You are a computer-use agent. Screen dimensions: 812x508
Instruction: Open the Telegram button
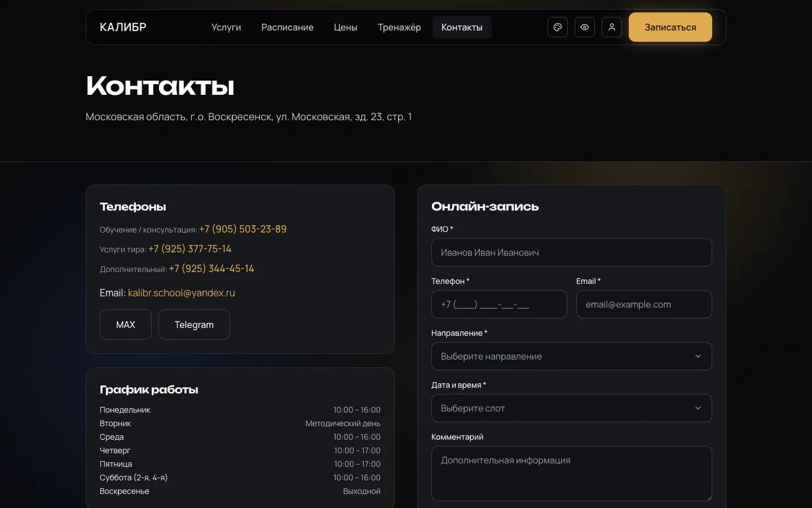click(194, 325)
